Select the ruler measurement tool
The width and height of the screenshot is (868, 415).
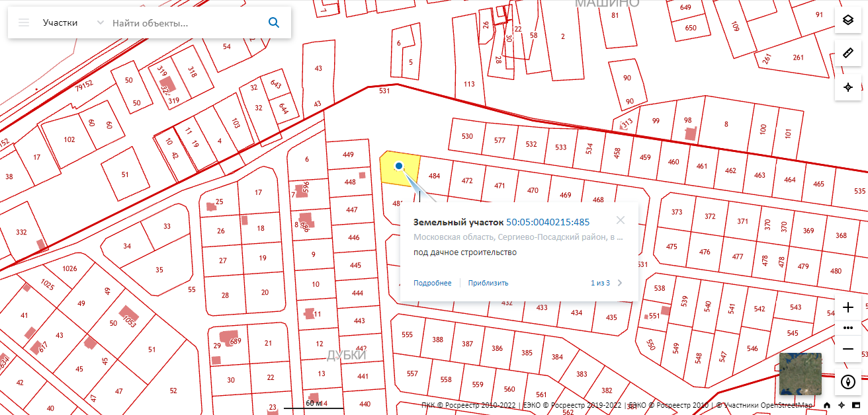(847, 53)
